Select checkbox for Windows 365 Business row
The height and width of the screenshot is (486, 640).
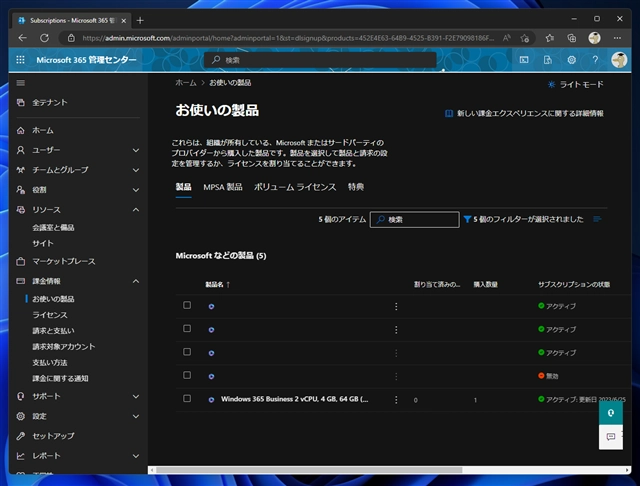(187, 398)
